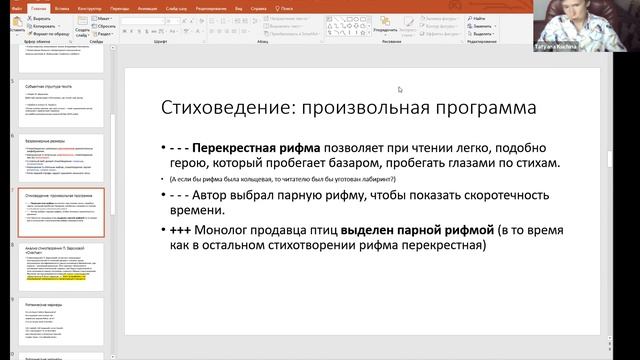Viewport: 640px width, 360px height.
Task: Toggle Align Left paragraph alignment
Action: point(212,31)
